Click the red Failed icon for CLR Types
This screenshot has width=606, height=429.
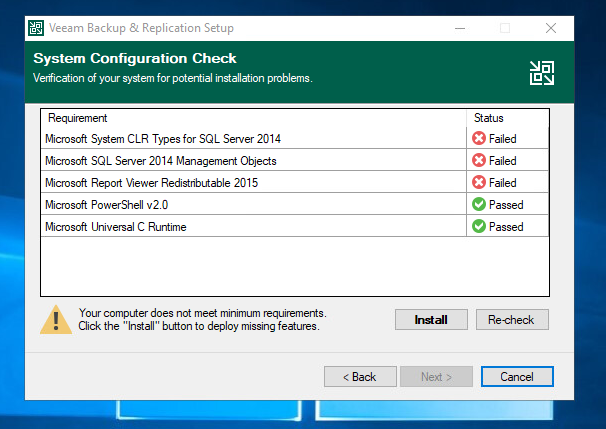point(479,138)
